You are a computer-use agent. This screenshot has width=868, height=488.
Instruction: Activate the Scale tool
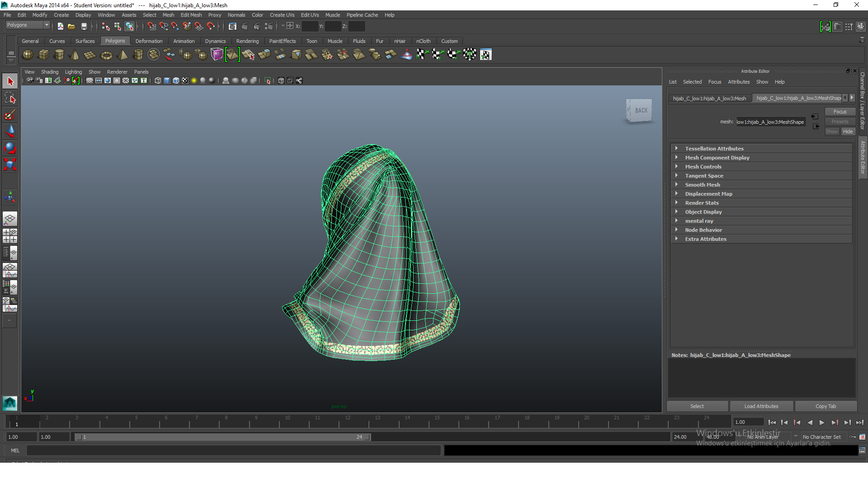point(10,164)
